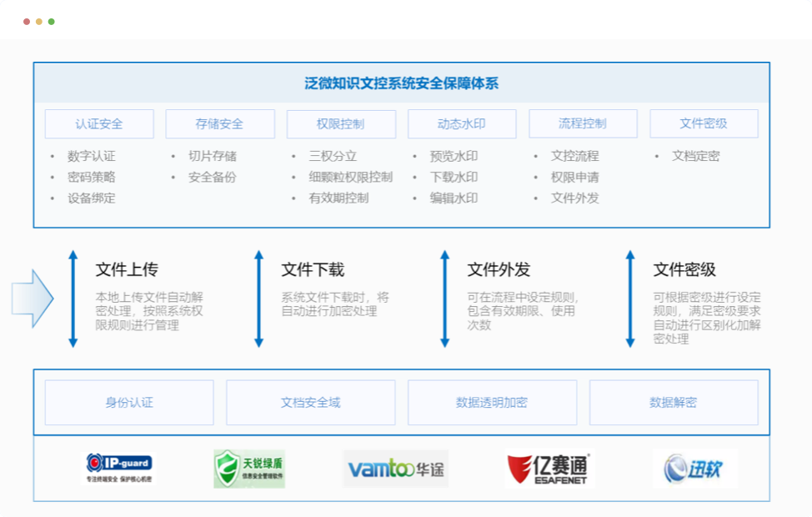
Task: Click the 迅软 logo
Action: click(x=694, y=469)
